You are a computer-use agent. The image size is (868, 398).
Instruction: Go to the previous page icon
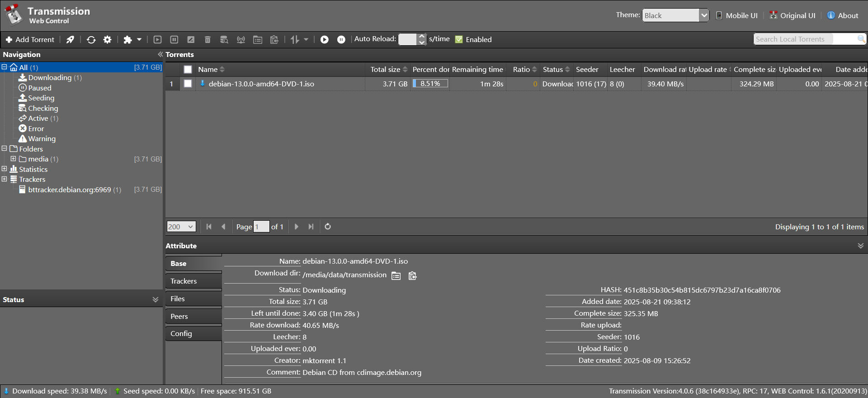click(223, 227)
